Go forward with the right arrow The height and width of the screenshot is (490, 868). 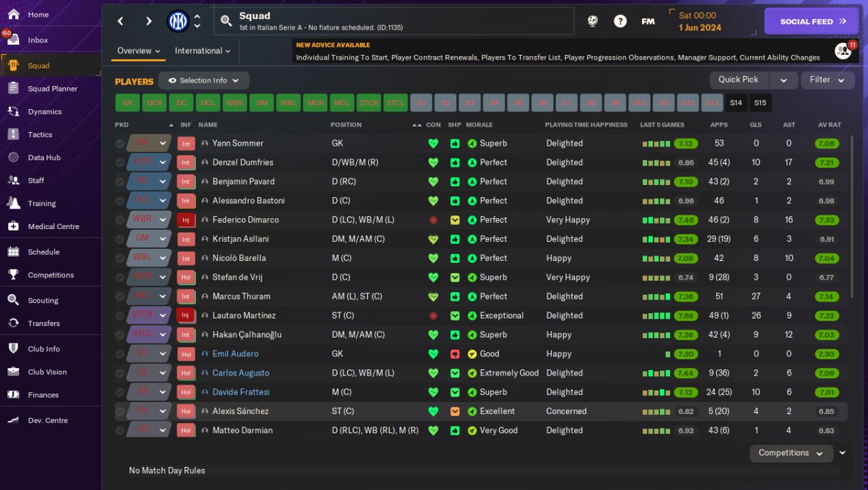point(149,21)
